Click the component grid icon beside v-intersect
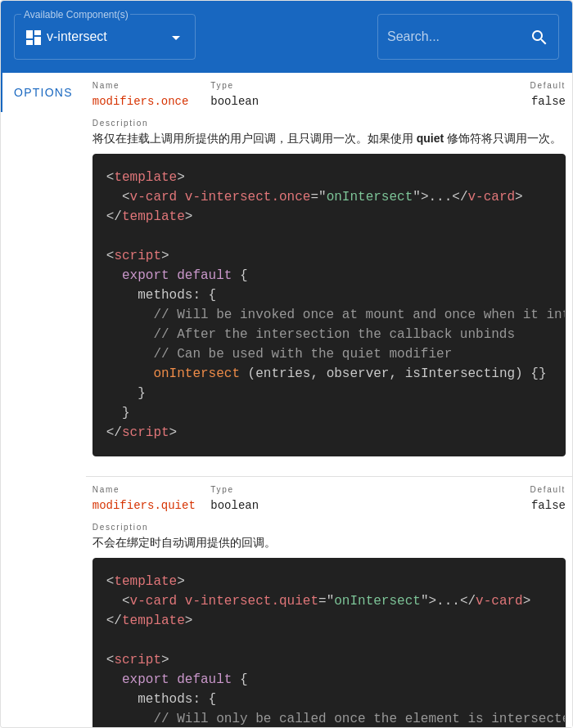 click(x=33, y=37)
